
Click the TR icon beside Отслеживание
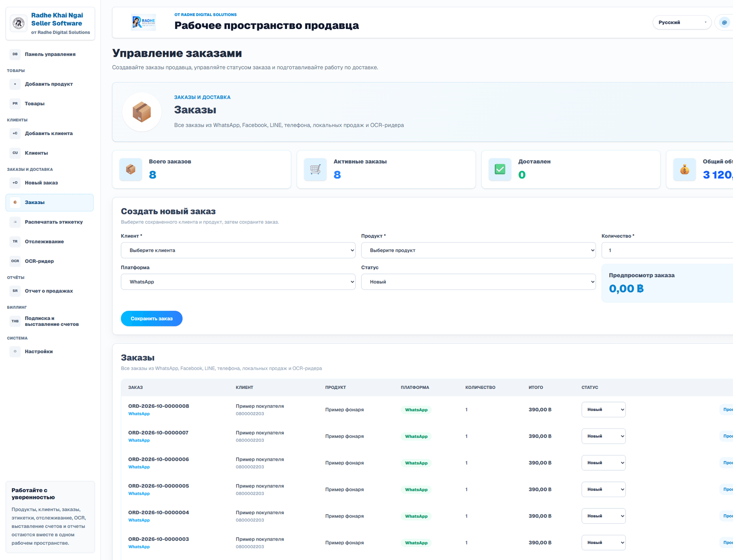(x=15, y=241)
